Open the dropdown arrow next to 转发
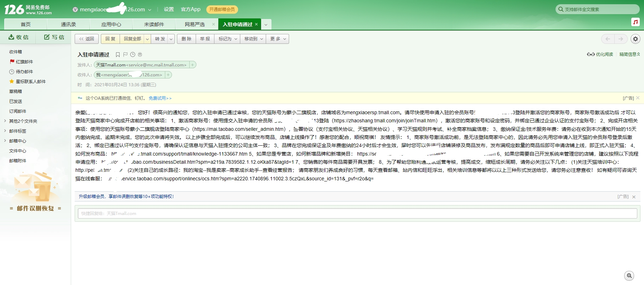This screenshot has width=644, height=285. [171, 39]
